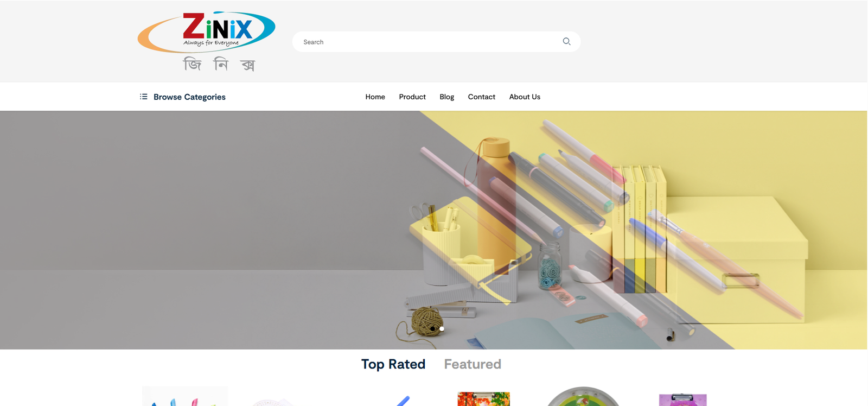
Task: Open the autumn-leaves clipboard product thumbnail
Action: (x=483, y=399)
